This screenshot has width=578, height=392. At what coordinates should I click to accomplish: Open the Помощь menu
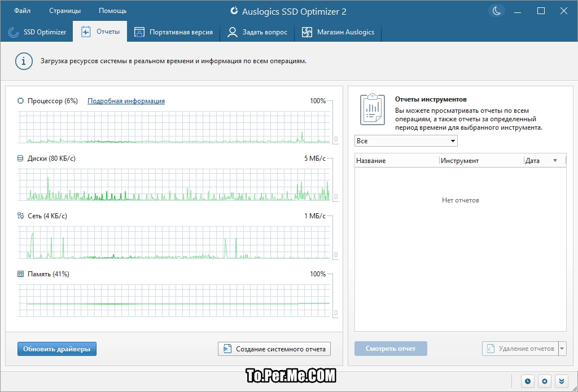(x=112, y=11)
